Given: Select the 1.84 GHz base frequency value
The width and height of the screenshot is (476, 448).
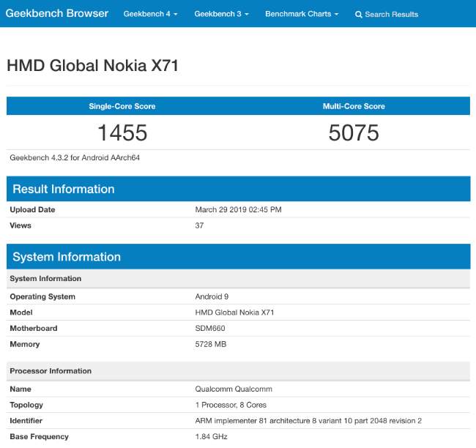Looking at the screenshot, I should [x=212, y=436].
